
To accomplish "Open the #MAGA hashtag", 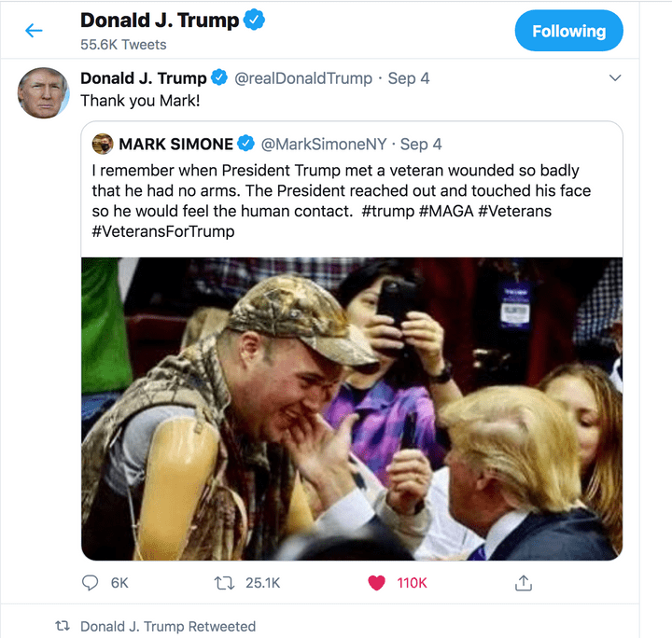I will click(x=444, y=211).
